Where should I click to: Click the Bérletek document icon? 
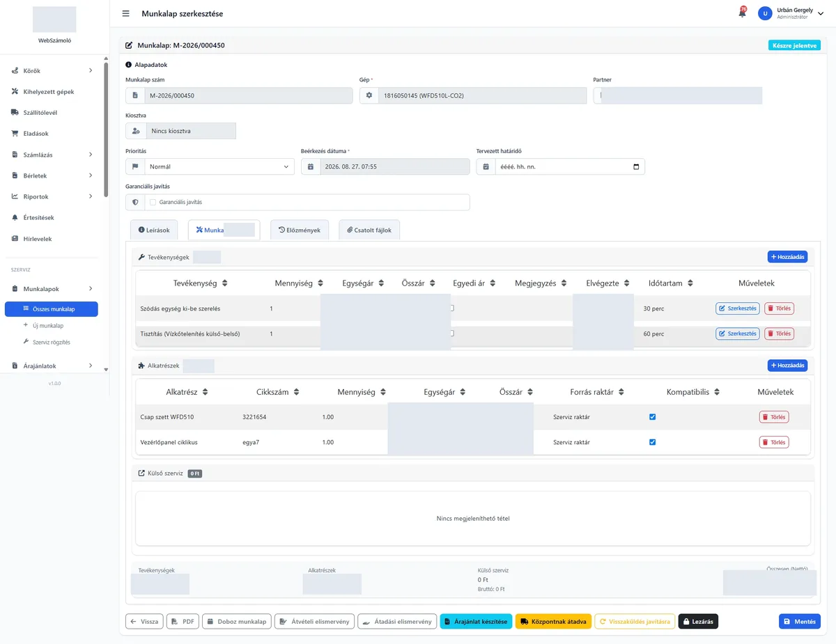15,175
